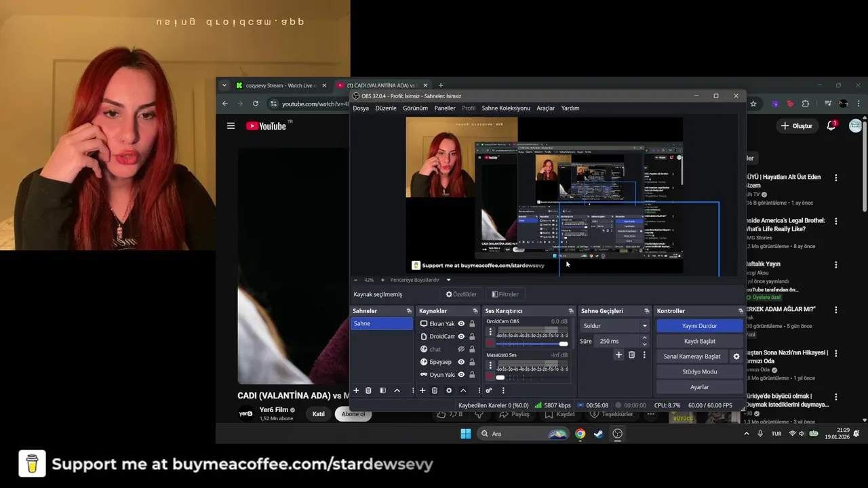
Task: Click Sanal Kamerayı Başlat button
Action: (x=692, y=357)
